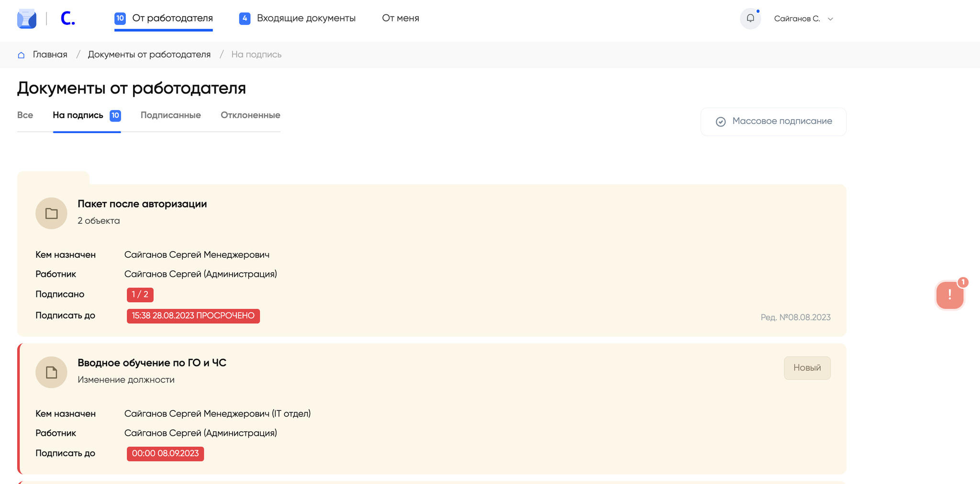Click Документы от работодателя breadcrumb link
Screen dimensions: 980x484
point(149,55)
